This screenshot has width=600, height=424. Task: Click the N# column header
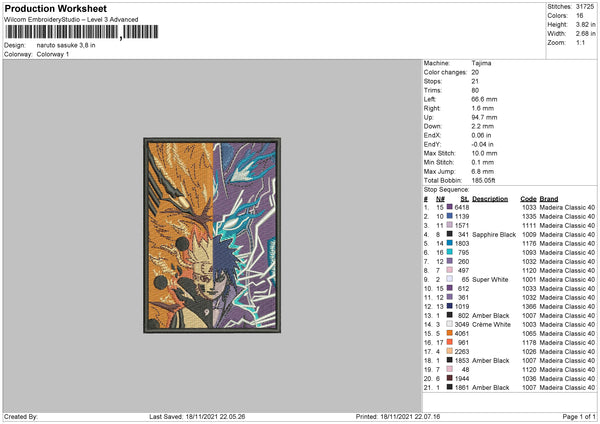click(x=440, y=199)
